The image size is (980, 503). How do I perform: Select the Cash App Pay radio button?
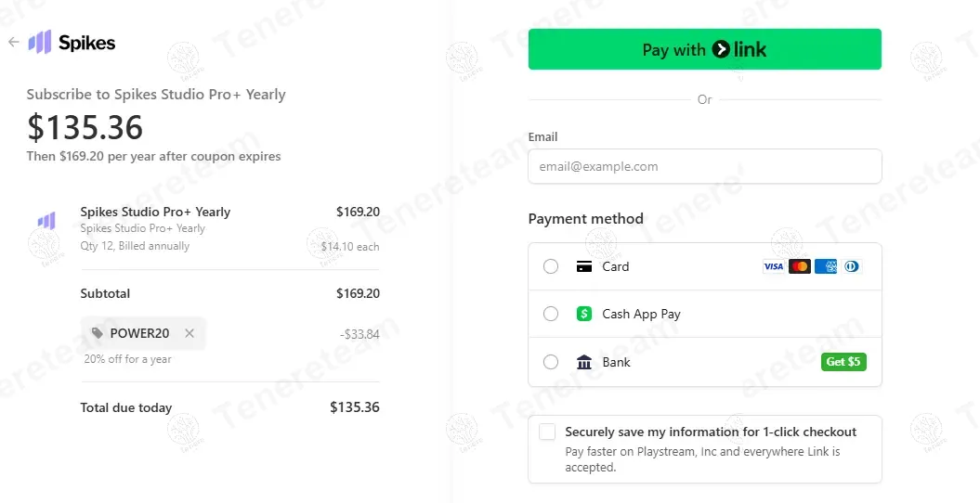551,314
